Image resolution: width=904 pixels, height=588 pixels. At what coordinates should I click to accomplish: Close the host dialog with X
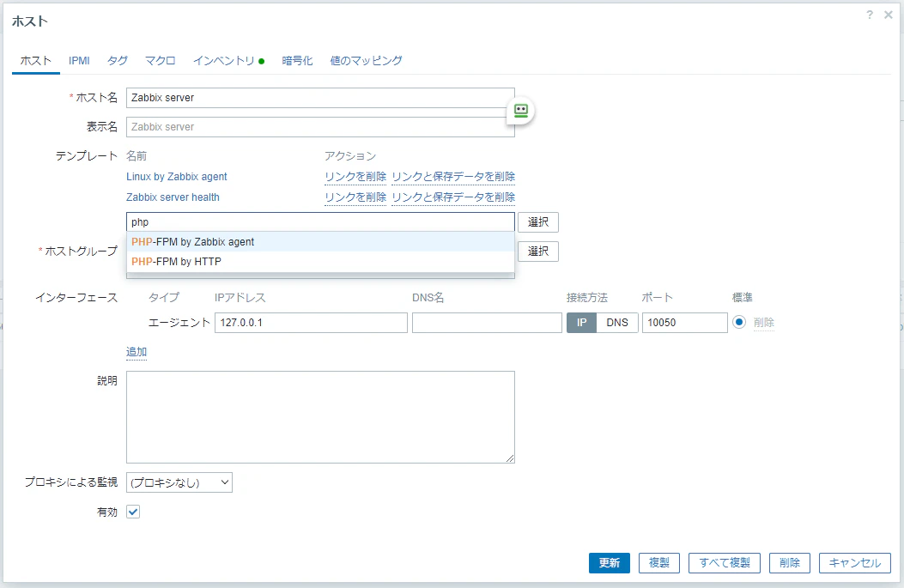click(889, 15)
